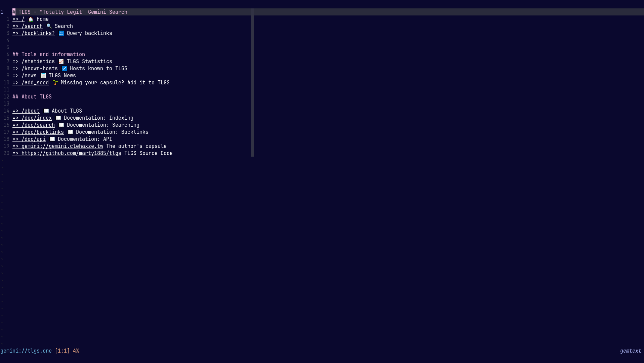
Task: Click relative line number 12 in the gutter
Action: pos(6,97)
